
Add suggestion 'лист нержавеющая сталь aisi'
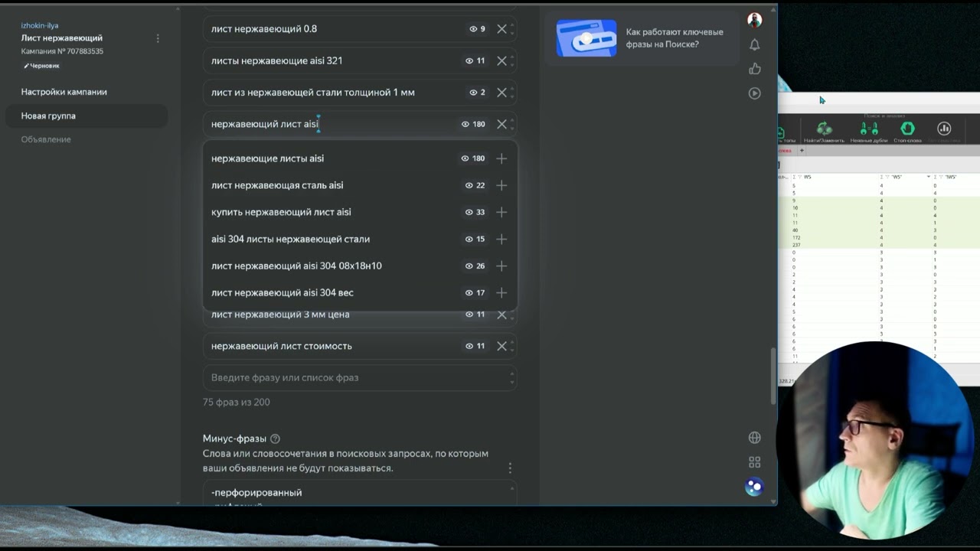click(501, 185)
